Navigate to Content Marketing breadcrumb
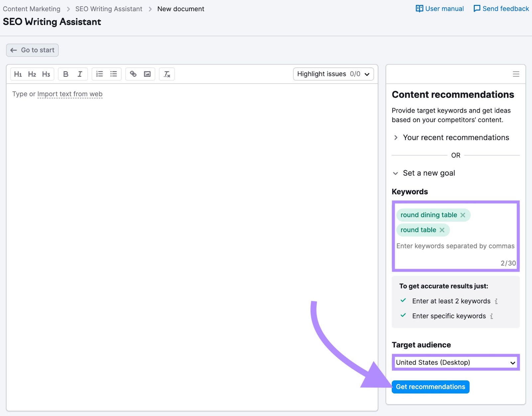532x416 pixels. point(32,9)
